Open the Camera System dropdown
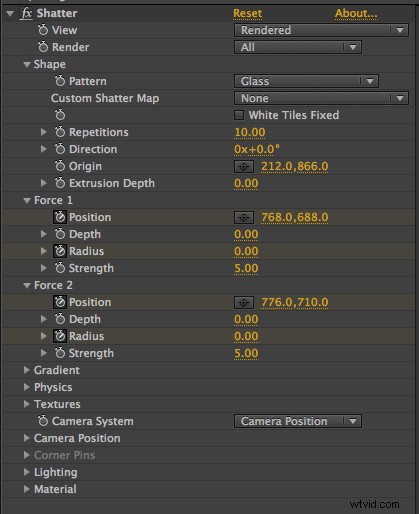419x514 pixels. [x=298, y=421]
